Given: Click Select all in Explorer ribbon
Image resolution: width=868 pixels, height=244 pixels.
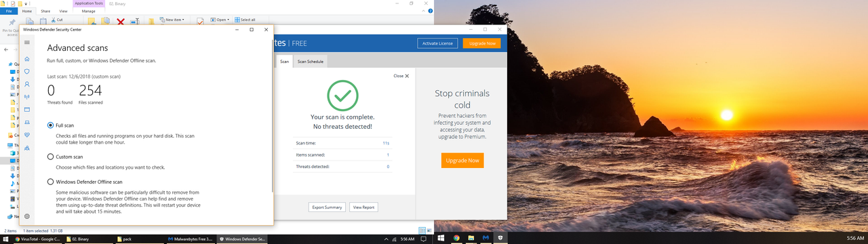Looking at the screenshot, I should (x=245, y=20).
